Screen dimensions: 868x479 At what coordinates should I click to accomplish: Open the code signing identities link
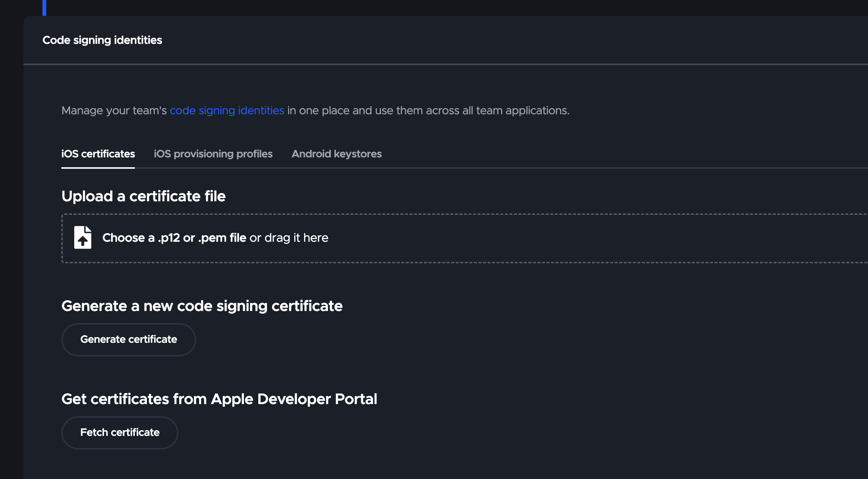click(x=227, y=110)
